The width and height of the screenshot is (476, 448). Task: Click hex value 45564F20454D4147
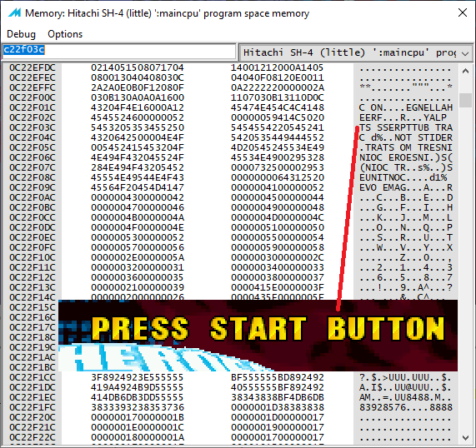[138, 187]
